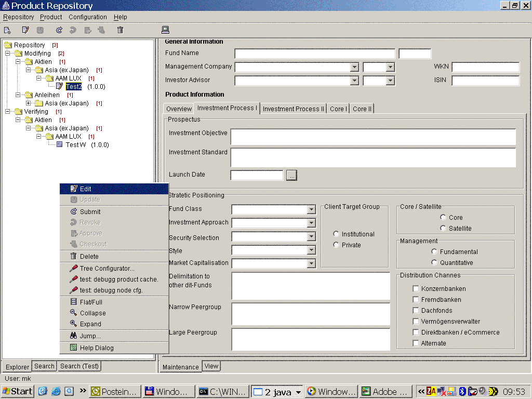The height and width of the screenshot is (399, 532).
Task: Click the Launch Date browse button
Action: (x=291, y=176)
